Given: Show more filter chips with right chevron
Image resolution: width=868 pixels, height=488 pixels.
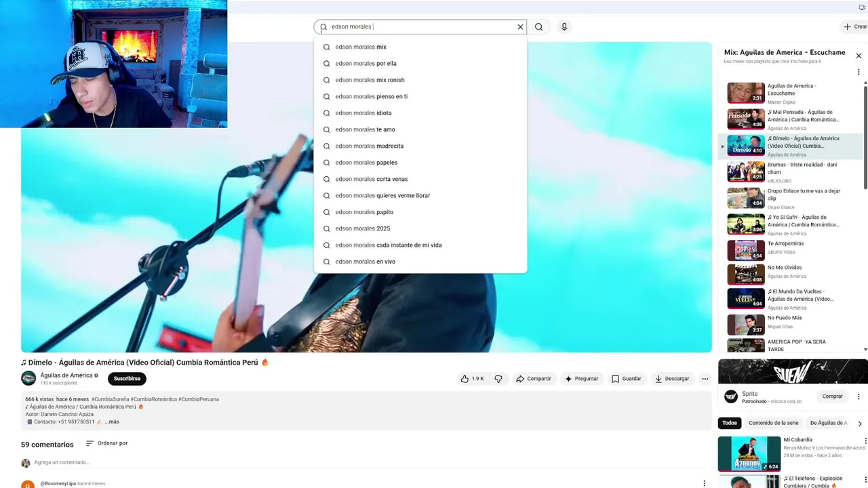Looking at the screenshot, I should (x=860, y=424).
